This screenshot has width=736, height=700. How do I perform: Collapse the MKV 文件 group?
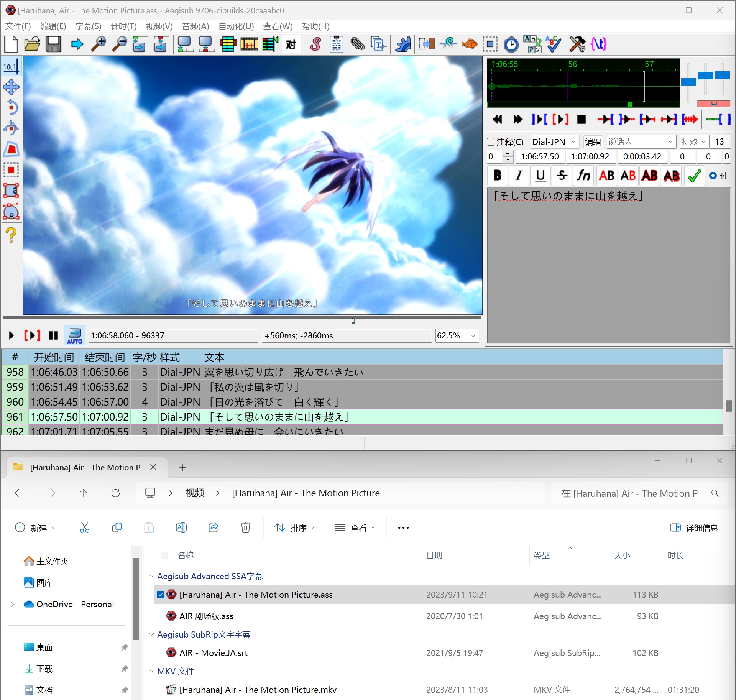152,671
